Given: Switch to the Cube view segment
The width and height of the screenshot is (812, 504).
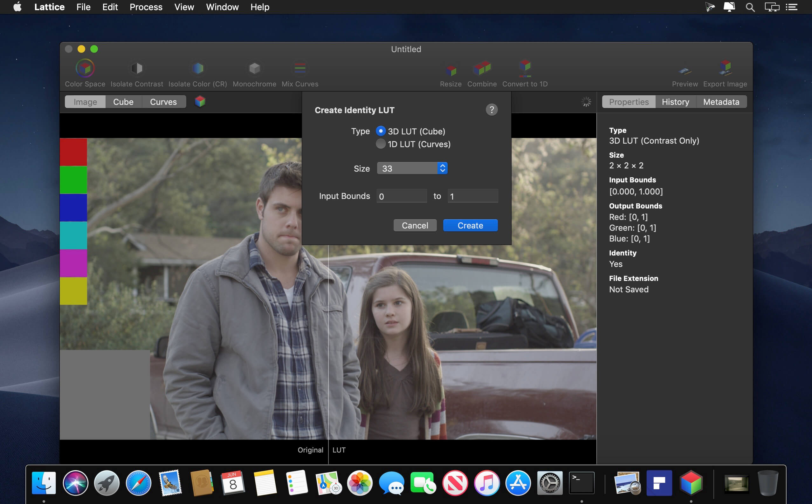Looking at the screenshot, I should click(123, 102).
